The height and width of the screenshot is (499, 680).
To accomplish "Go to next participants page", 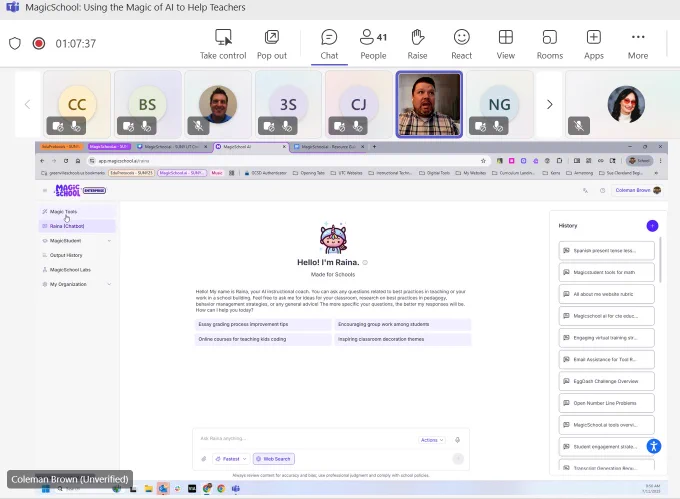I will 549,104.
